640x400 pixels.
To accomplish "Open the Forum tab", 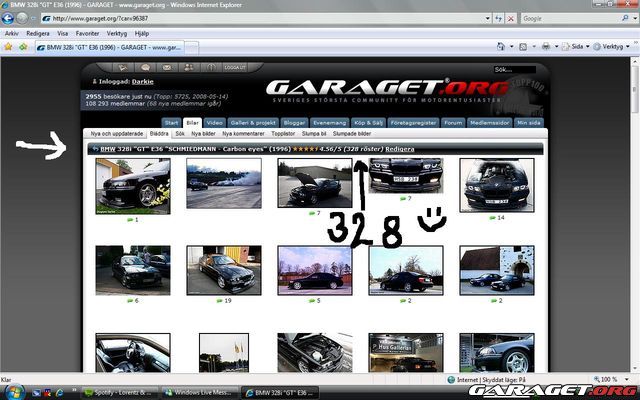I will tap(453, 122).
